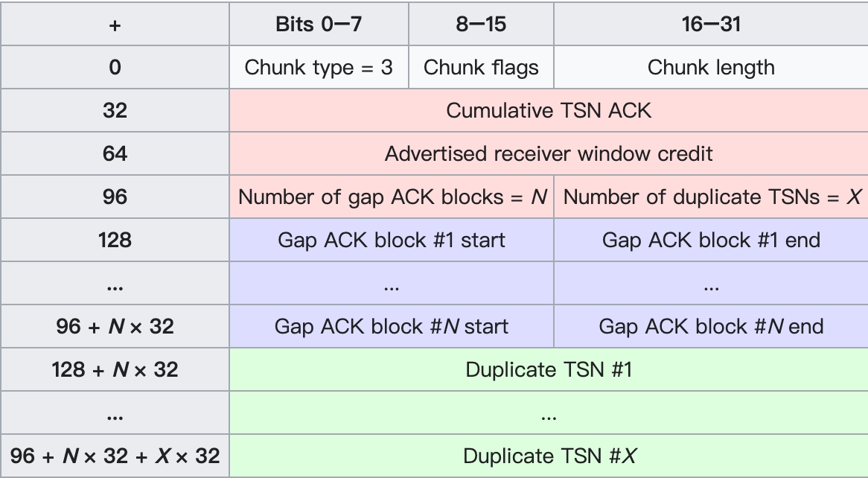Viewport: 868px width, 478px height.
Task: Click the "Chunk flags" field cell
Action: (481, 68)
